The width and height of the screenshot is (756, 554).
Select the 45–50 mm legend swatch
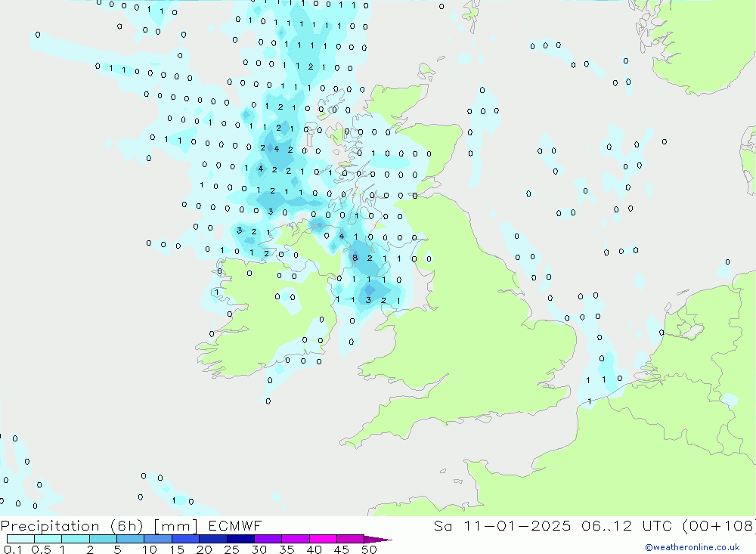coord(351,539)
